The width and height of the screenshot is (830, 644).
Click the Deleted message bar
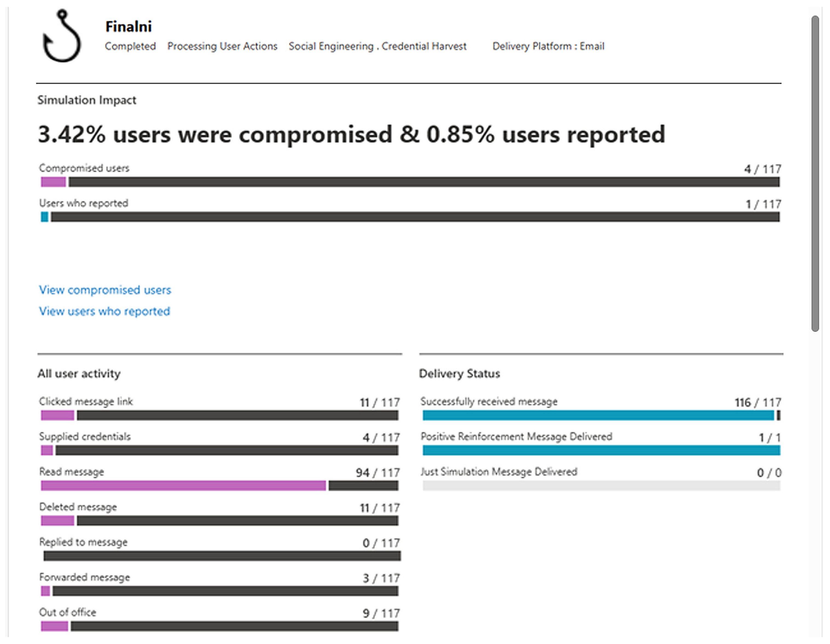[219, 521]
